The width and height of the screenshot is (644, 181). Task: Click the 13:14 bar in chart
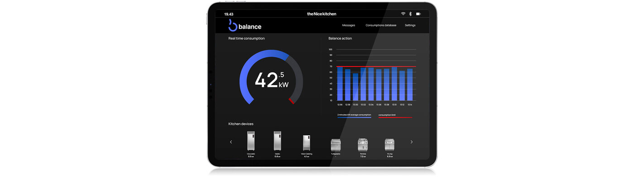410,85
